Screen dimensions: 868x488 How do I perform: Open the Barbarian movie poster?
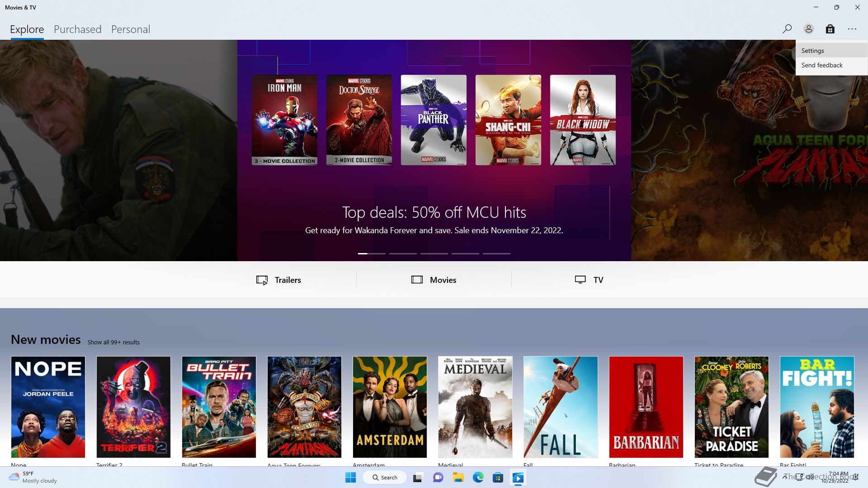point(646,407)
